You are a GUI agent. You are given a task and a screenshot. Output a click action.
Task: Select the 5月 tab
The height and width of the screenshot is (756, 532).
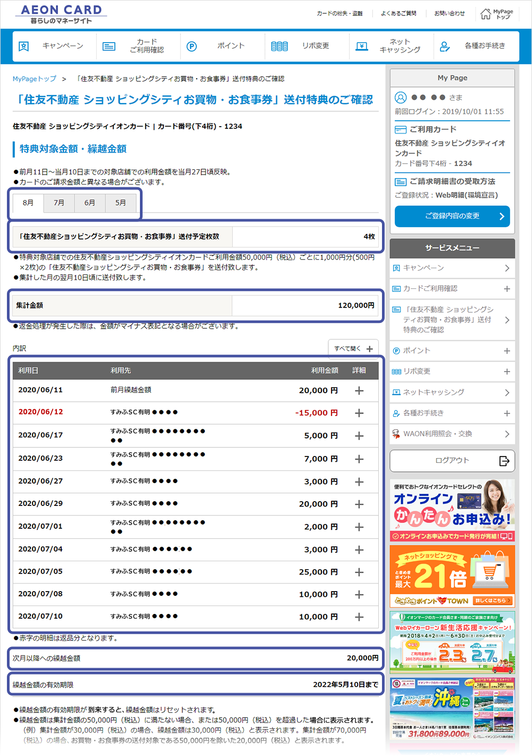click(121, 203)
